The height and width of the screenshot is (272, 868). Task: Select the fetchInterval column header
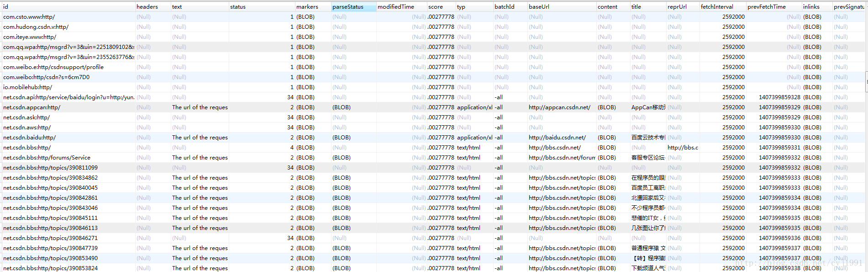click(723, 6)
